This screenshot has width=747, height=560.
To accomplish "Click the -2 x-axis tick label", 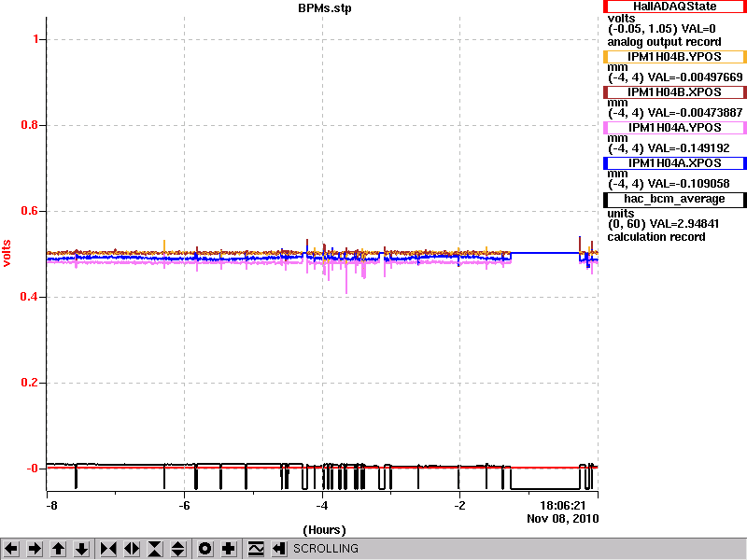I will point(459,506).
